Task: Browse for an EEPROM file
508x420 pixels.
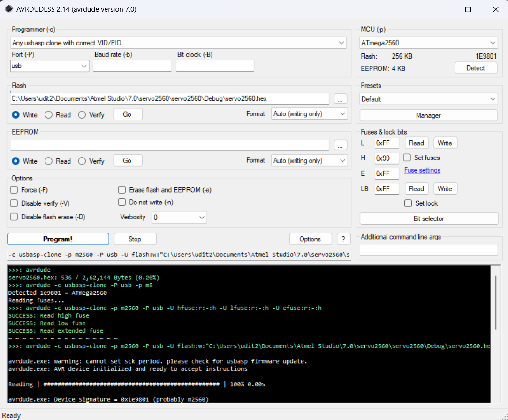Action: point(340,145)
